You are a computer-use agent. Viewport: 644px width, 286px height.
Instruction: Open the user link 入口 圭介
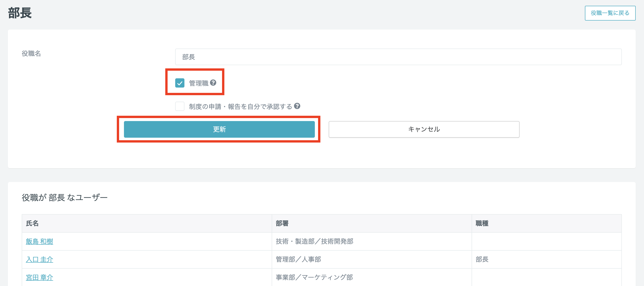(39, 259)
